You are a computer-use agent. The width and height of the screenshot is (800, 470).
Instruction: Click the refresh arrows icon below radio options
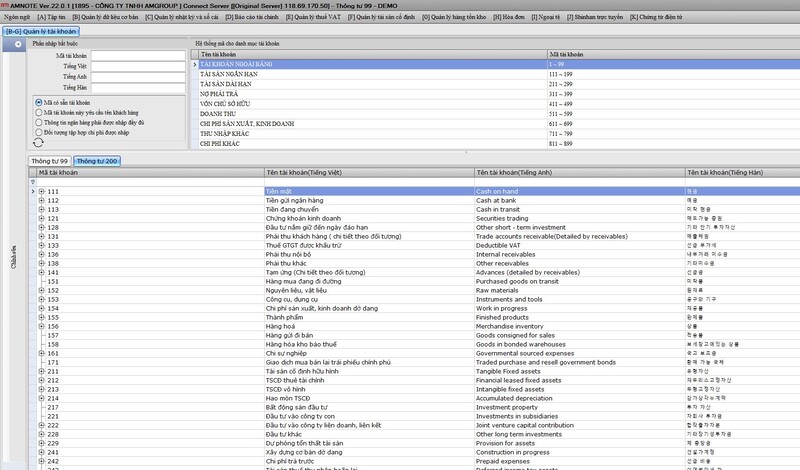(38, 143)
